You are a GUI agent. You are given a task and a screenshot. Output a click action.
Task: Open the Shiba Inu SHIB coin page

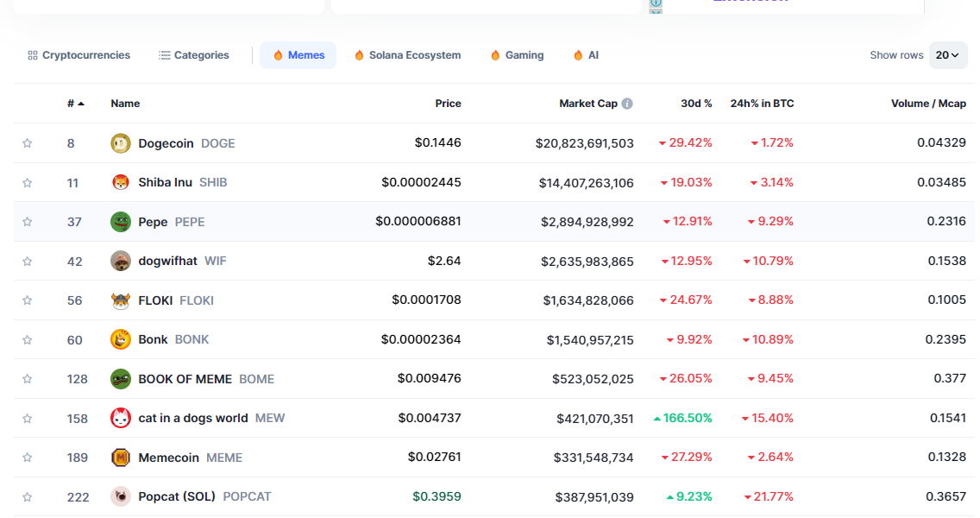tap(183, 183)
